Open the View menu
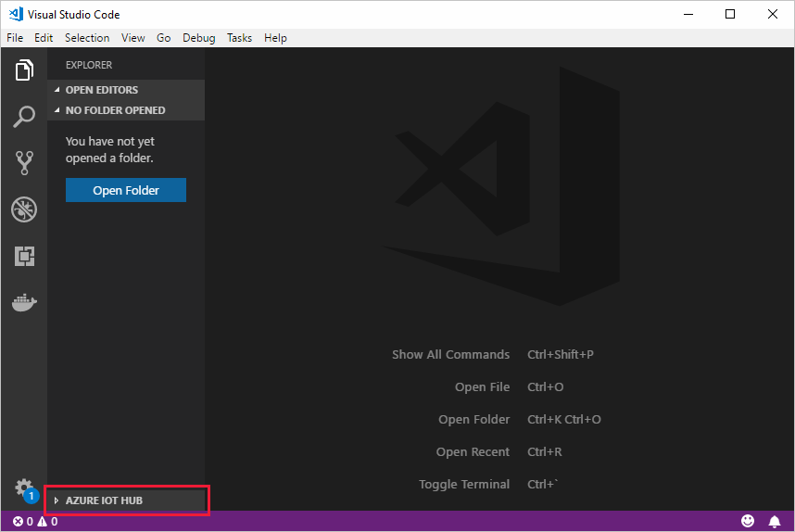 (x=132, y=38)
